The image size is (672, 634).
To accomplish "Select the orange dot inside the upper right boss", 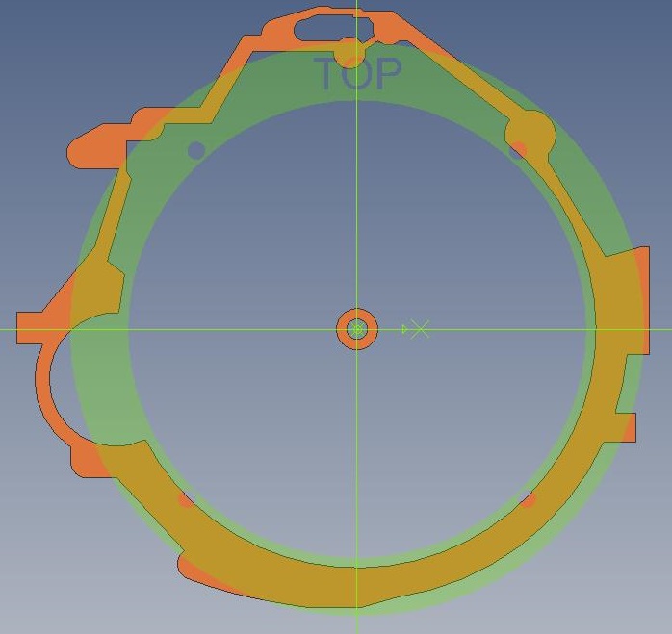I will 518,150.
